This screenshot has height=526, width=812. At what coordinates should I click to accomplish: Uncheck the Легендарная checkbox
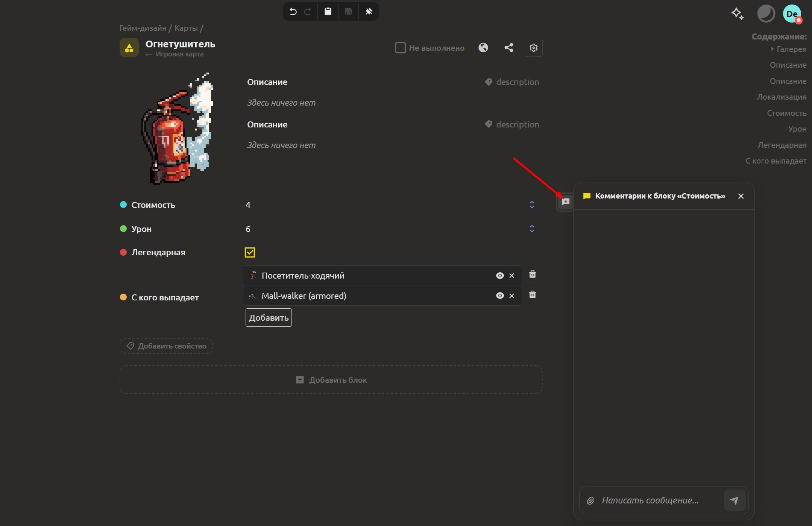coord(250,252)
